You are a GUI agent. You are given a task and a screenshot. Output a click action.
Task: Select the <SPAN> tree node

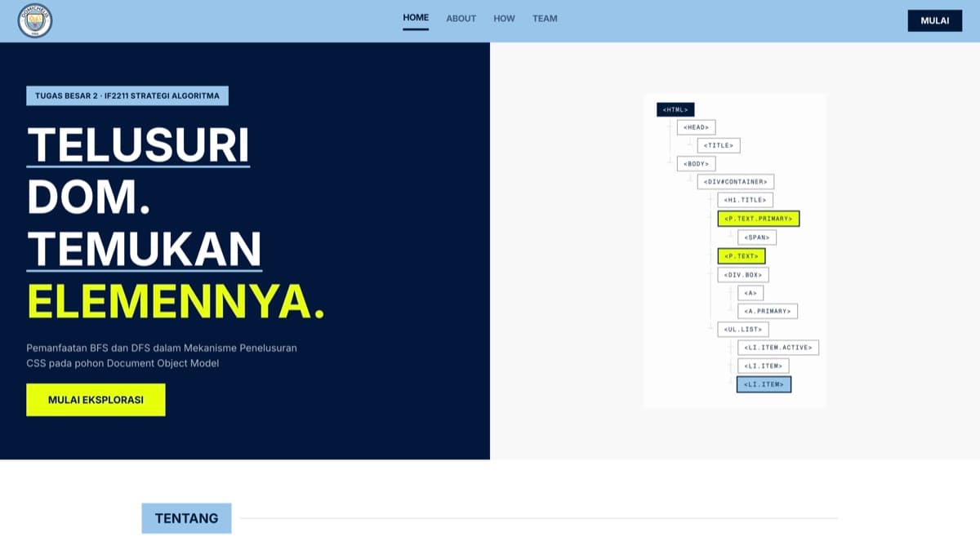tap(757, 237)
